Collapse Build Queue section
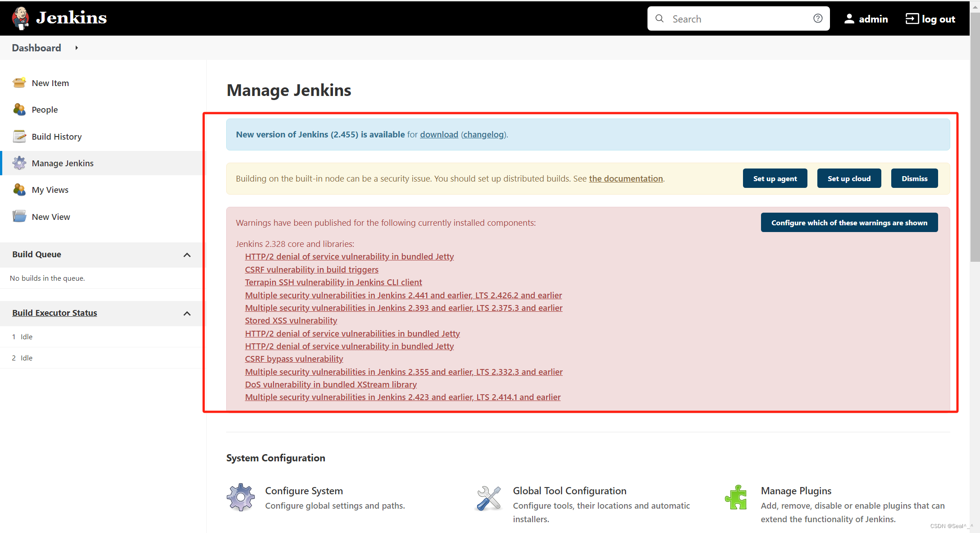The image size is (980, 533). coord(187,255)
